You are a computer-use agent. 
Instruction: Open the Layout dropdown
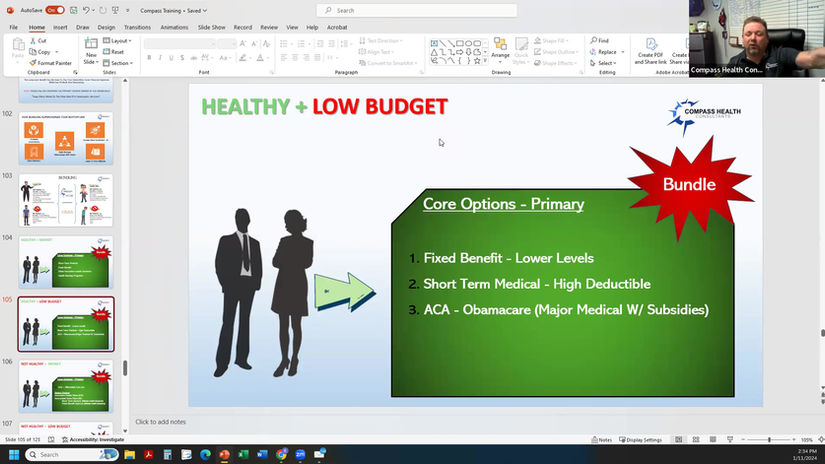[x=117, y=41]
